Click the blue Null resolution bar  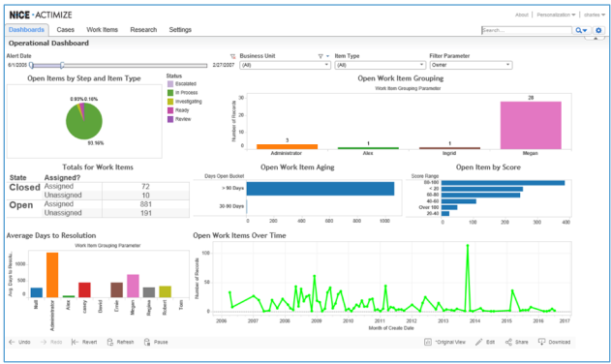36,292
